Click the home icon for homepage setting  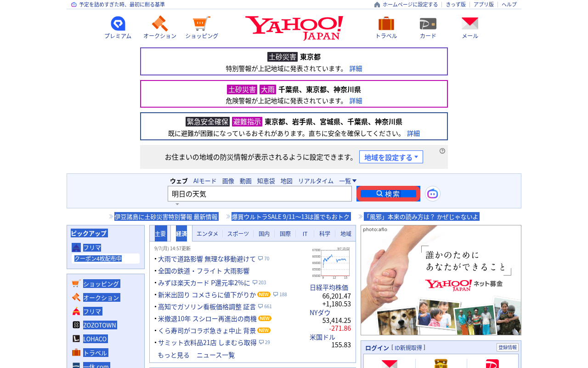[x=377, y=5]
